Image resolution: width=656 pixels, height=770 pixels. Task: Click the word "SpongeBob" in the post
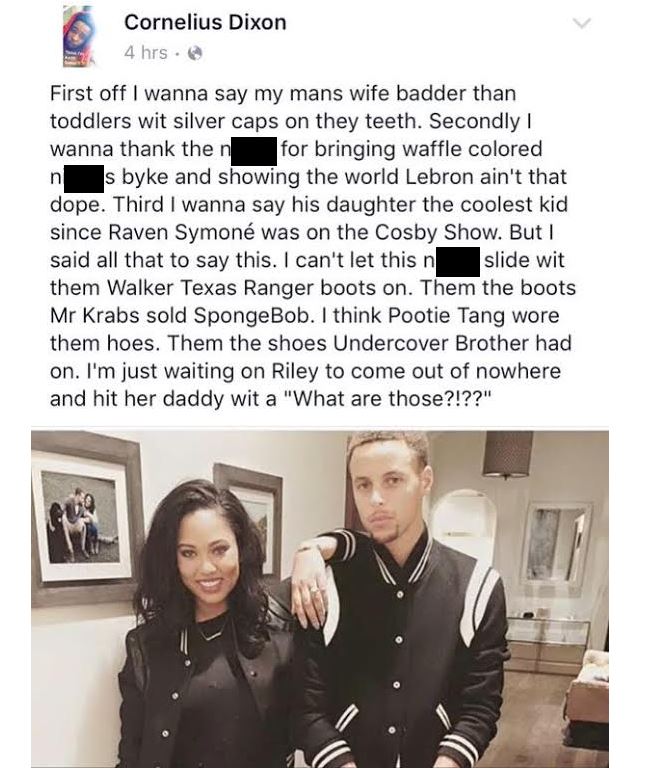252,316
